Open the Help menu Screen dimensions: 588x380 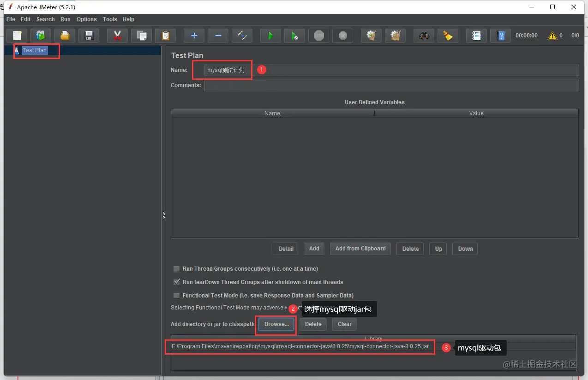click(128, 19)
